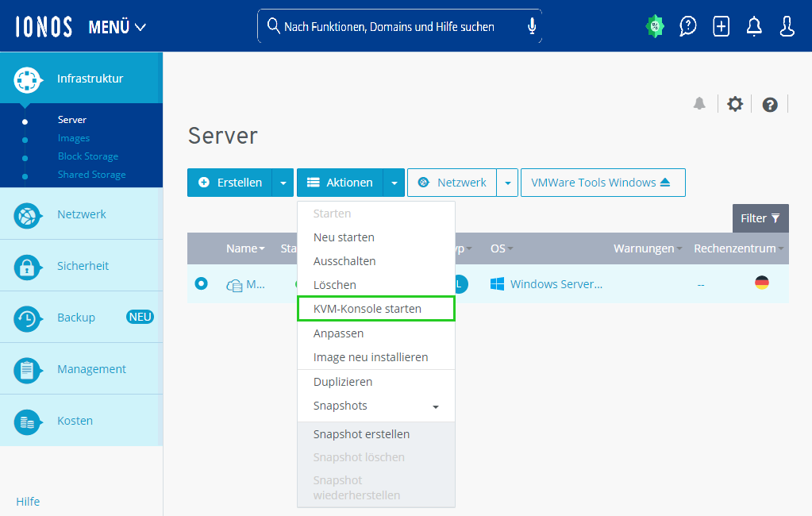
Task: Click the Netzwerk sidebar globe icon
Action: [27, 215]
